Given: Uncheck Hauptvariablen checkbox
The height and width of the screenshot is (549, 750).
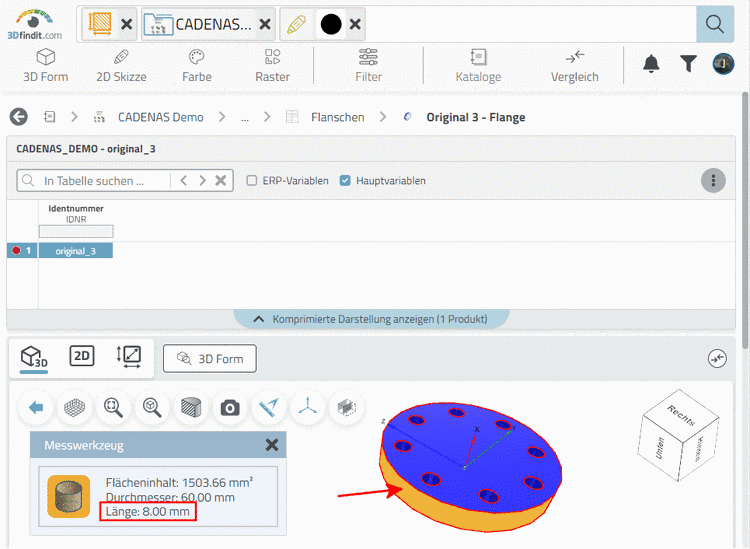Looking at the screenshot, I should [x=345, y=181].
